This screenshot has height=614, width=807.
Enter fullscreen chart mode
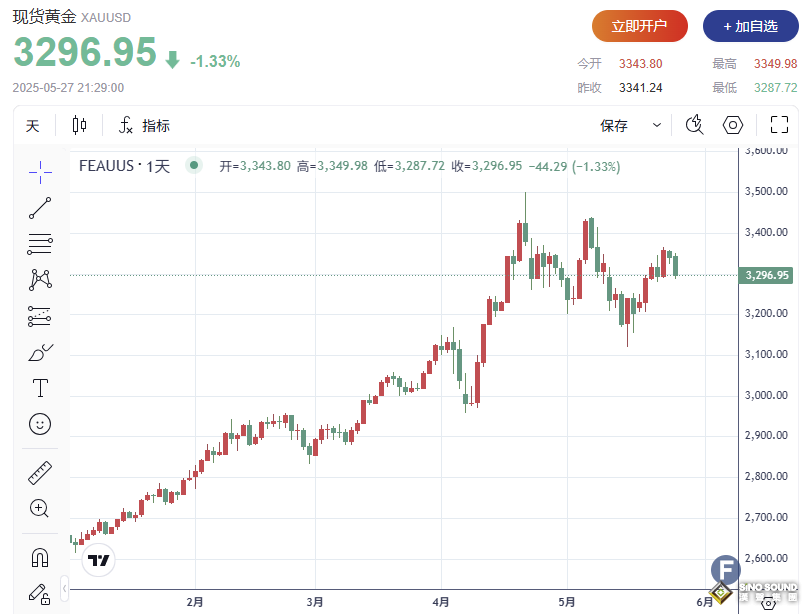780,125
